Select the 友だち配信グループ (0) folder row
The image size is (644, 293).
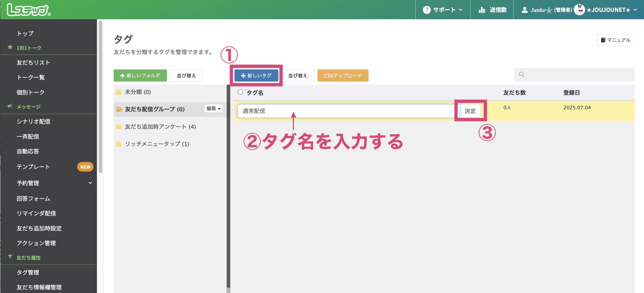pyautogui.click(x=170, y=109)
